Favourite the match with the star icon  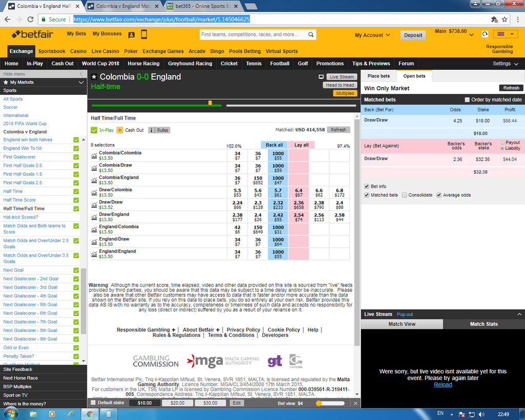click(94, 77)
